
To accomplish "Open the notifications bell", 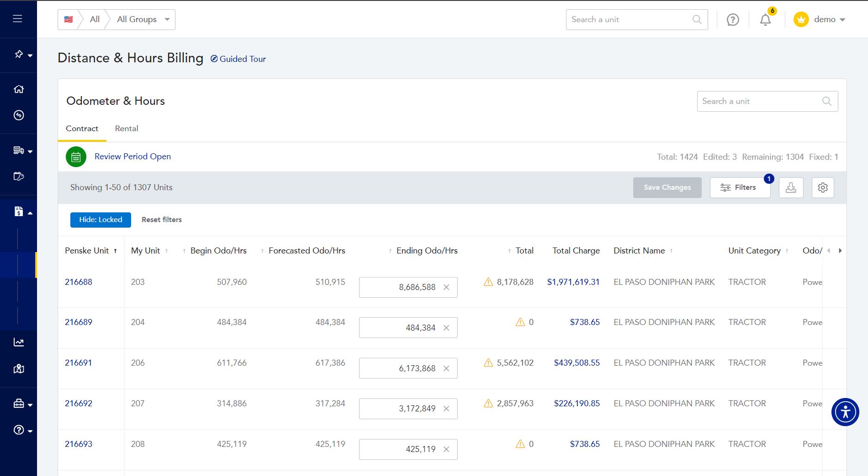I will click(766, 20).
